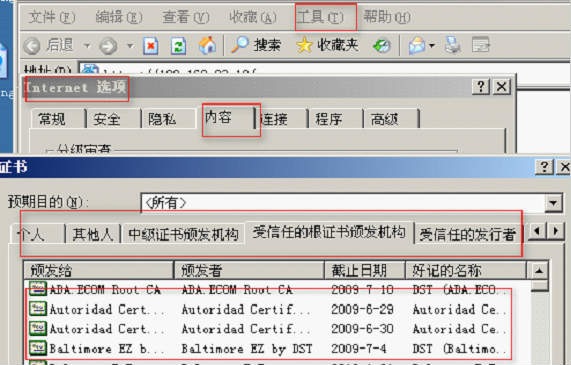Select the 其他人 certificates tab
The height and width of the screenshot is (365, 571).
coord(93,234)
